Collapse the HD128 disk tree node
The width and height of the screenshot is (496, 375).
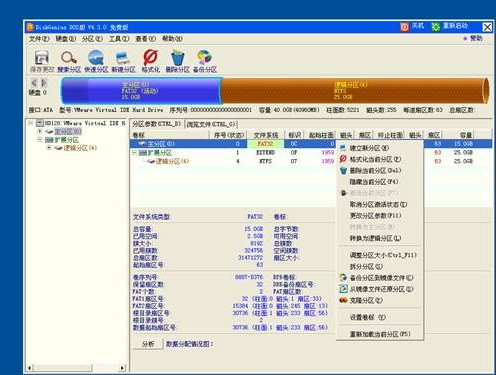click(x=30, y=123)
